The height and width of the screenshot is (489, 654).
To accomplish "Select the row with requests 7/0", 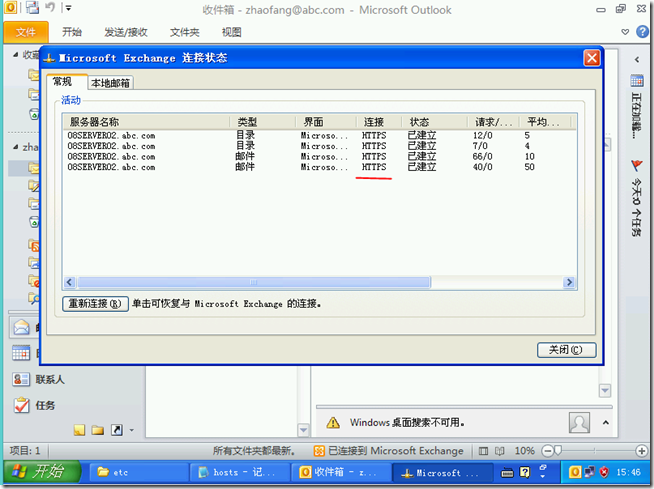I will pos(319,146).
